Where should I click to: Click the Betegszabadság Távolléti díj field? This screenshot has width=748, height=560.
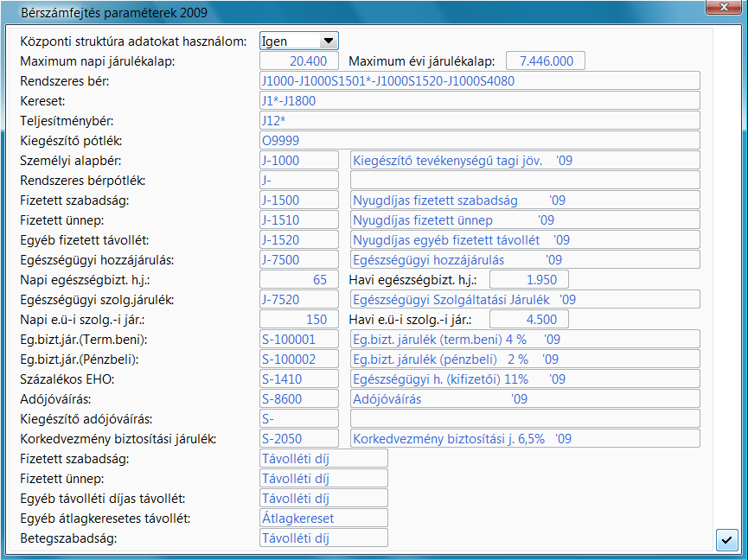coord(323,538)
